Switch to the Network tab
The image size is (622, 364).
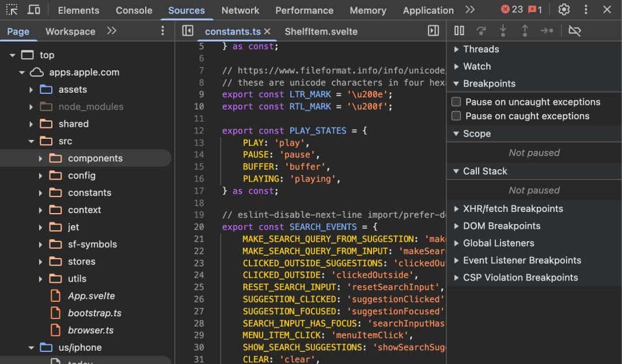click(240, 10)
